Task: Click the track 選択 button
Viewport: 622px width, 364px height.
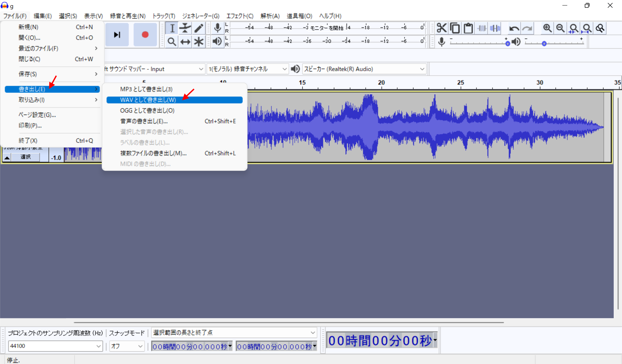Action: click(26, 157)
